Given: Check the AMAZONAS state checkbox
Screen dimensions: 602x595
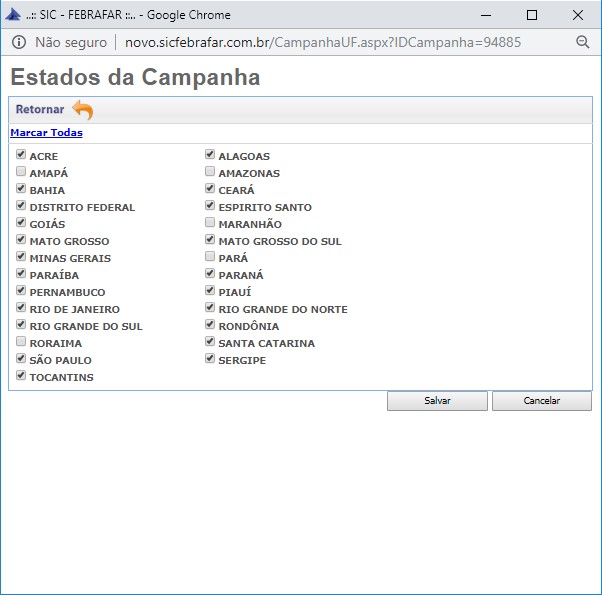Looking at the screenshot, I should tap(210, 173).
